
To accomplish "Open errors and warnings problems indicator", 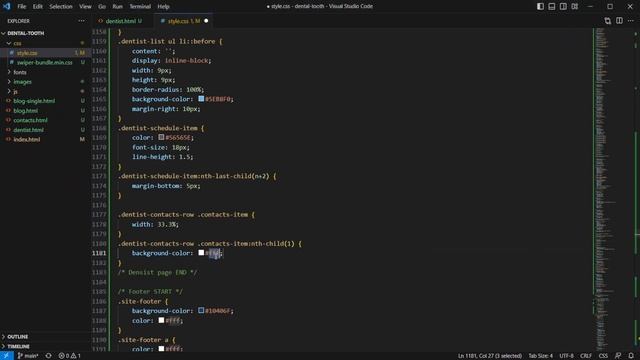I will tap(69, 356).
